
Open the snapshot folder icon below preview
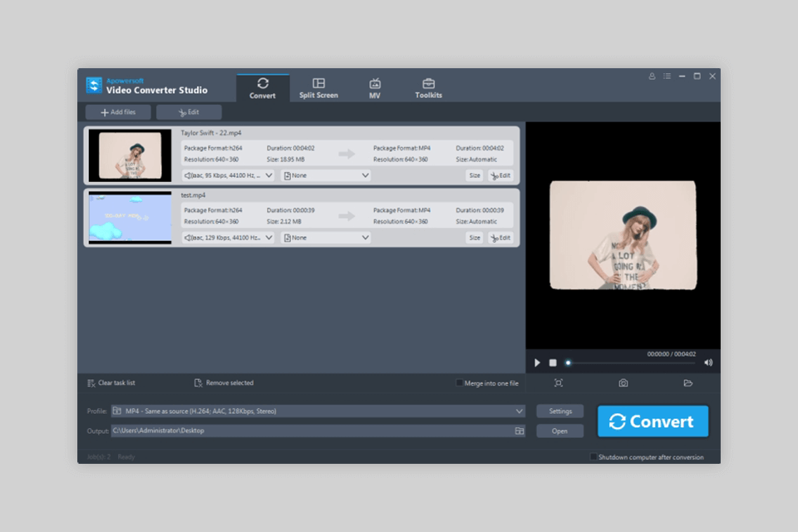point(687,383)
